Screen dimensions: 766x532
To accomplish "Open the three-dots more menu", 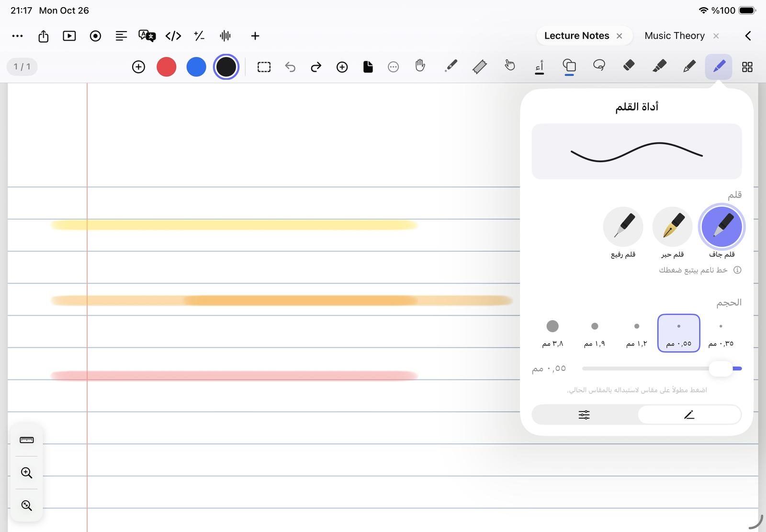I will (x=17, y=36).
